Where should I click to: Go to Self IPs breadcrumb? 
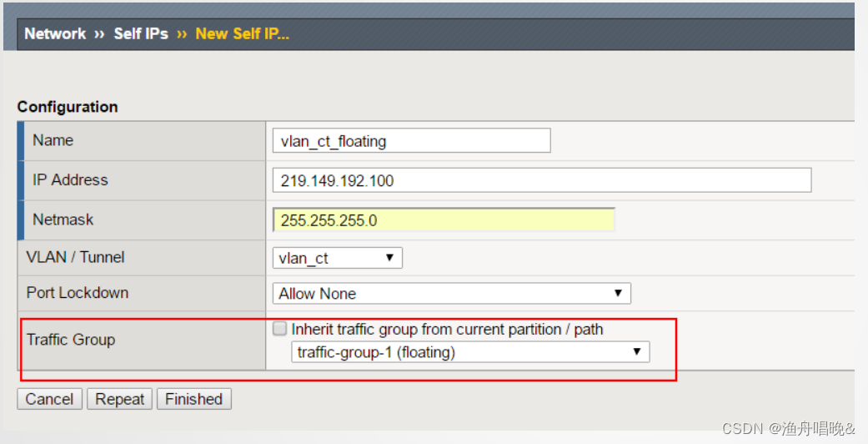coord(141,34)
